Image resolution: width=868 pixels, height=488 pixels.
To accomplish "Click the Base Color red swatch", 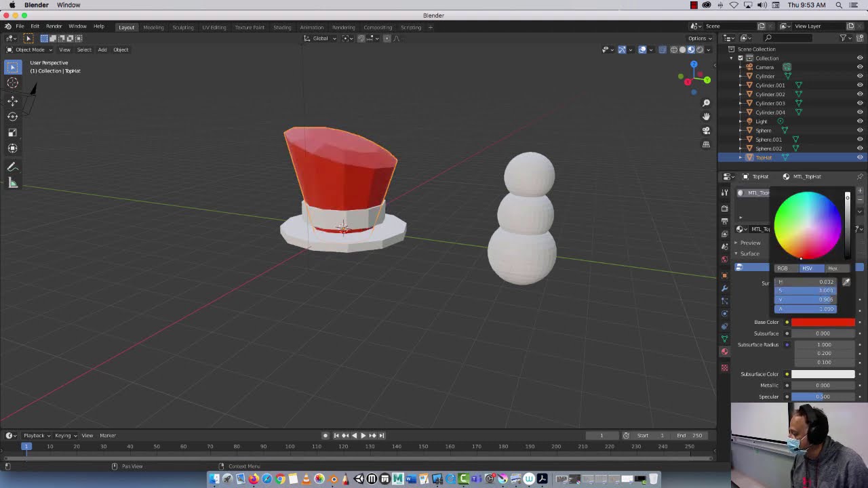I will (823, 322).
